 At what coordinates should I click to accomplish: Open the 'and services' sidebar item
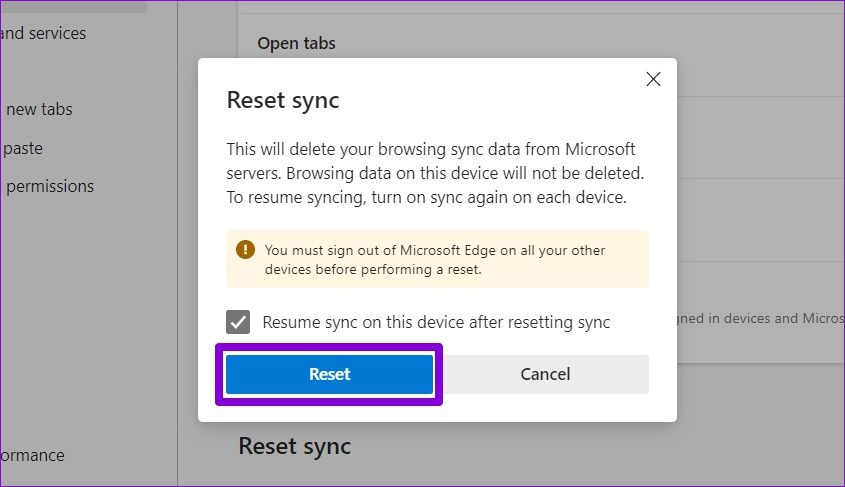tap(44, 33)
